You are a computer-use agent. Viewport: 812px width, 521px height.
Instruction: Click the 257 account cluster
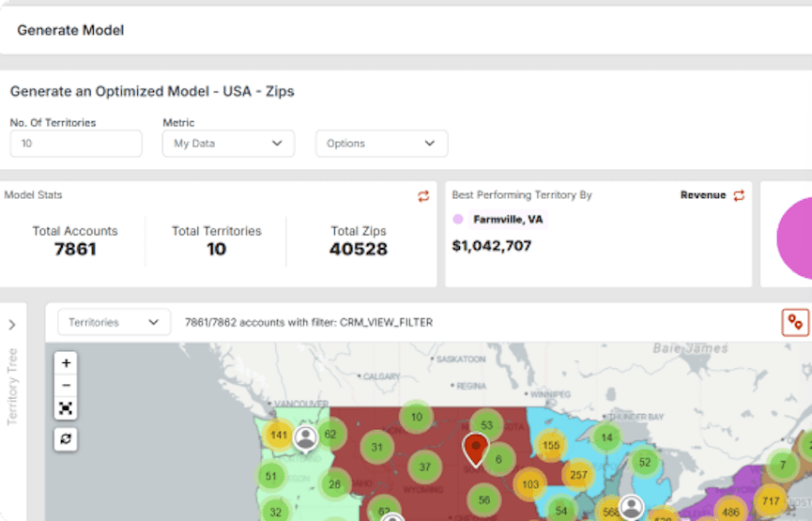coord(578,475)
